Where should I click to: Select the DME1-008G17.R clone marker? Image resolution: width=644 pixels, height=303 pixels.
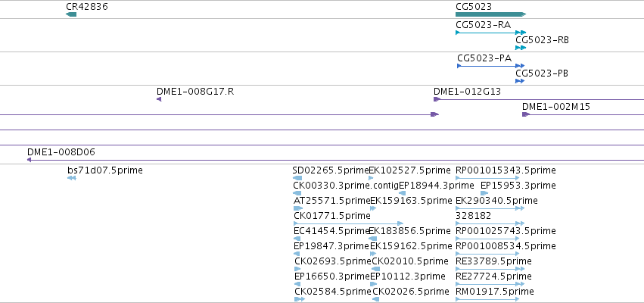(x=159, y=99)
